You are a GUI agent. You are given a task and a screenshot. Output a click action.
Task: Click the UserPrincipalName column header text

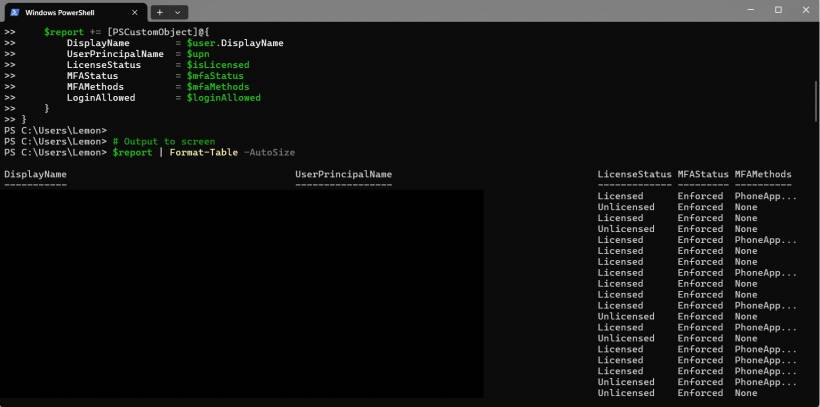[343, 174]
